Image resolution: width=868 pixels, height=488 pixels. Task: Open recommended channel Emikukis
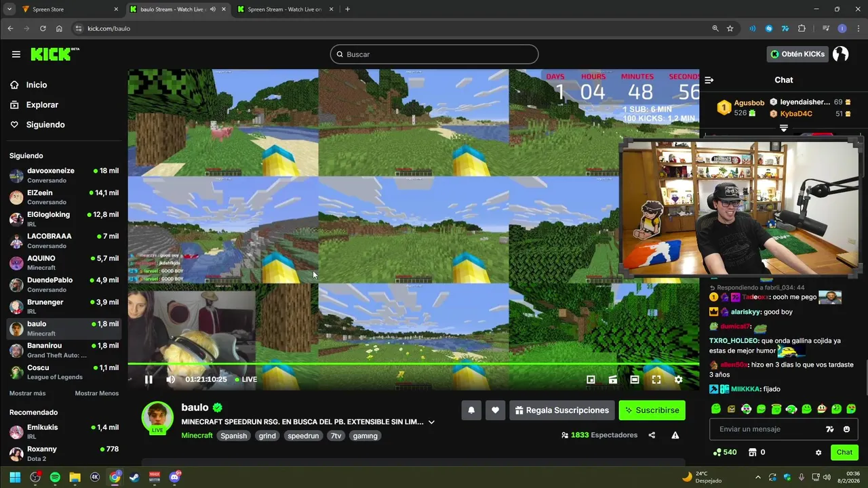(64, 432)
